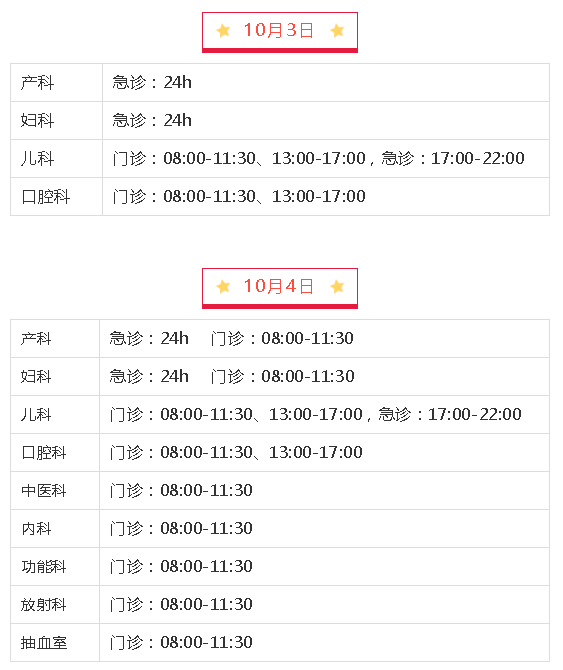Click 产科 hours with 门诊 in 10月4日 table
The height and width of the screenshot is (670, 563).
[x=231, y=338]
